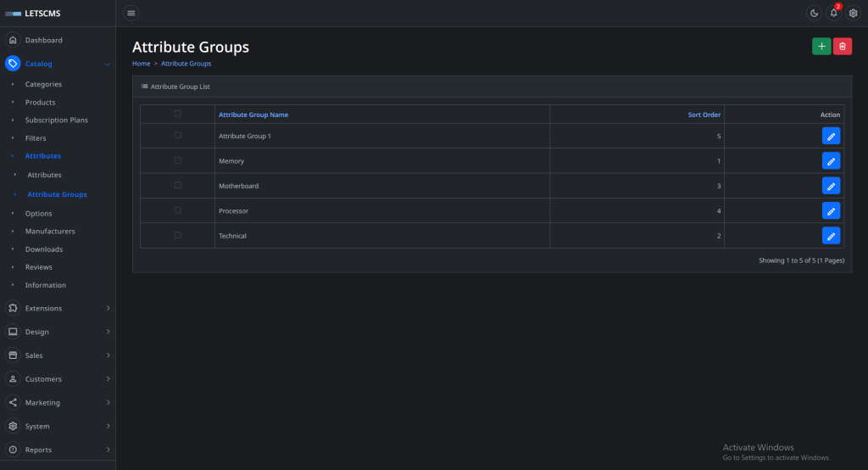Click the Design monitor icon
Image resolution: width=868 pixels, height=470 pixels.
(13, 332)
